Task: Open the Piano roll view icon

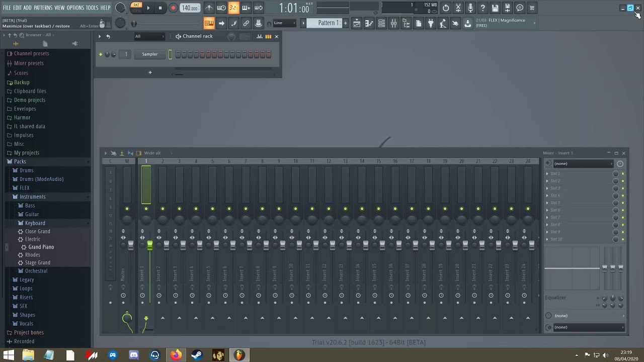Action: click(x=369, y=24)
